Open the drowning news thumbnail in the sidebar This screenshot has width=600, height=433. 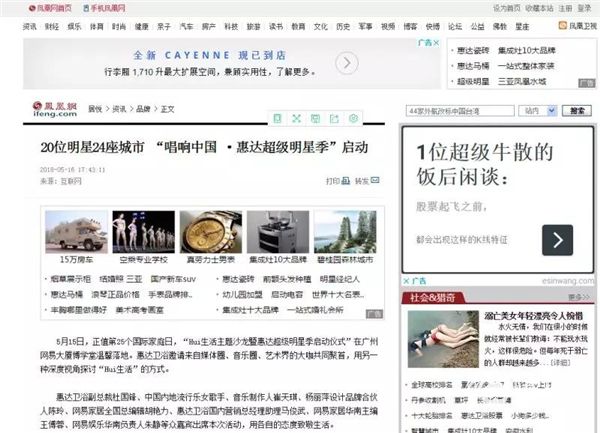(x=443, y=339)
